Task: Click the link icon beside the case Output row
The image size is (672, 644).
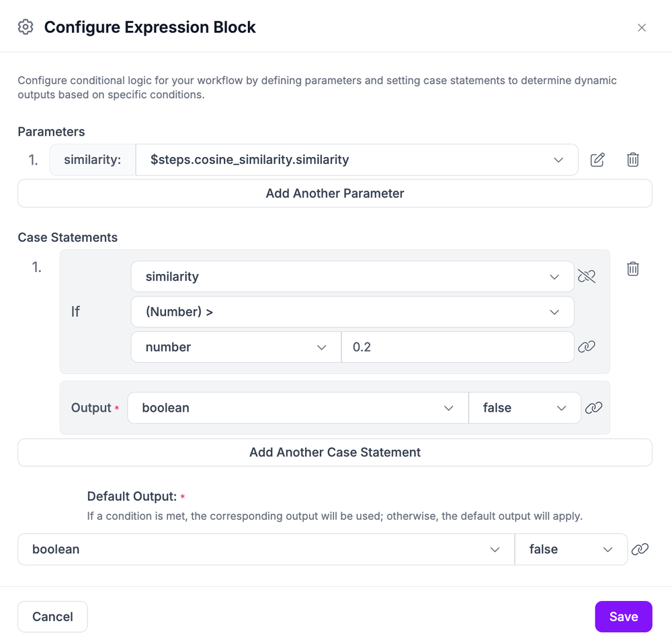Action: pyautogui.click(x=594, y=407)
